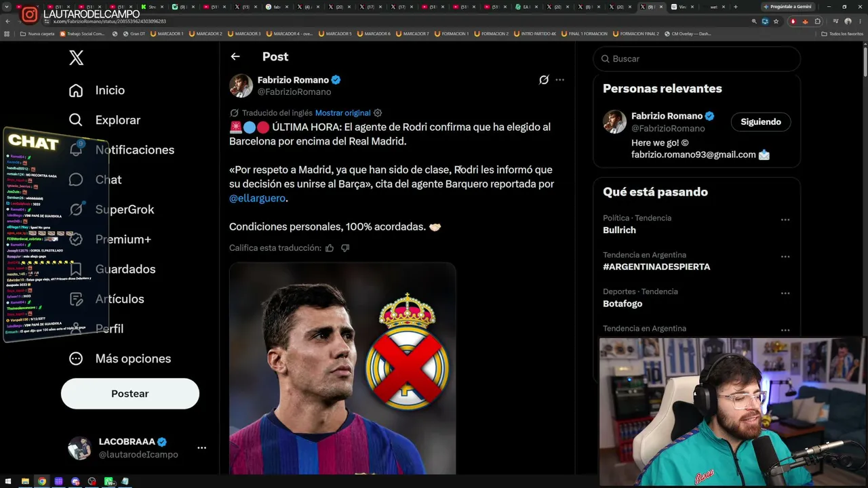Open the Rodri post image
Screen dimensions: 868x488
pos(342,369)
